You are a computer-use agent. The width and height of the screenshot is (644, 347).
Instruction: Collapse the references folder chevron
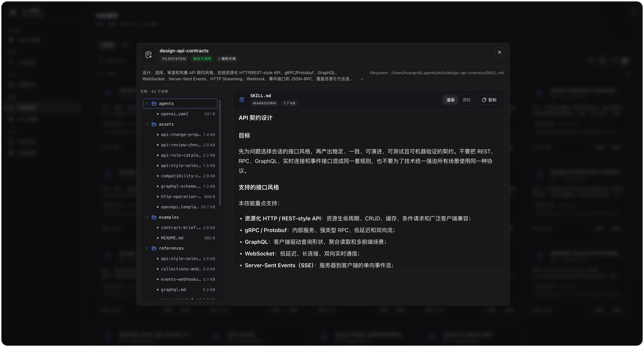[x=147, y=248]
